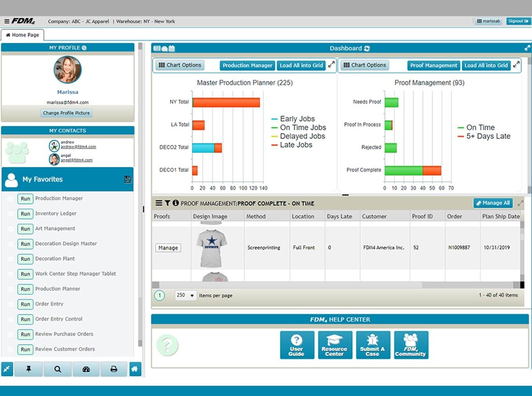Click the Manage All button on the grid
The width and height of the screenshot is (532, 396).
(493, 203)
